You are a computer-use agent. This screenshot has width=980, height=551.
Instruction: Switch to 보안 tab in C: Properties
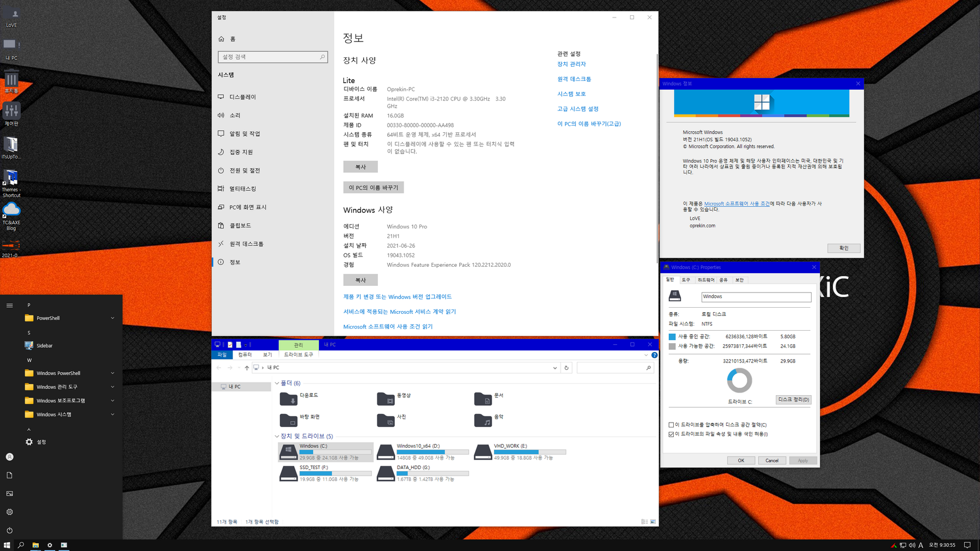coord(739,280)
